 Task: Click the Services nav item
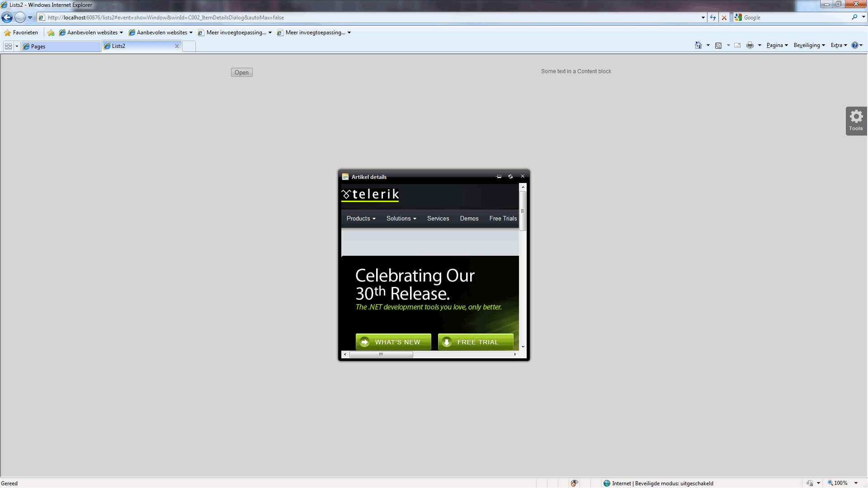click(438, 219)
